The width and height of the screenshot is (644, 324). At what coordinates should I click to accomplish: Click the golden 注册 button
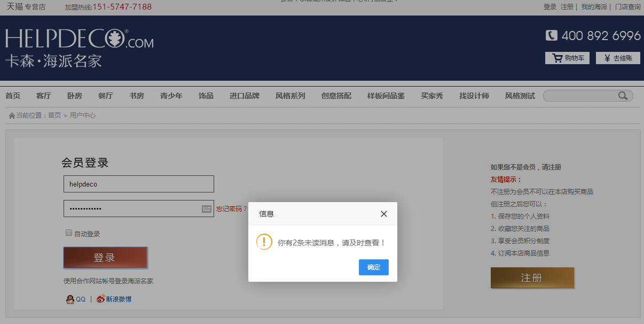tap(532, 278)
